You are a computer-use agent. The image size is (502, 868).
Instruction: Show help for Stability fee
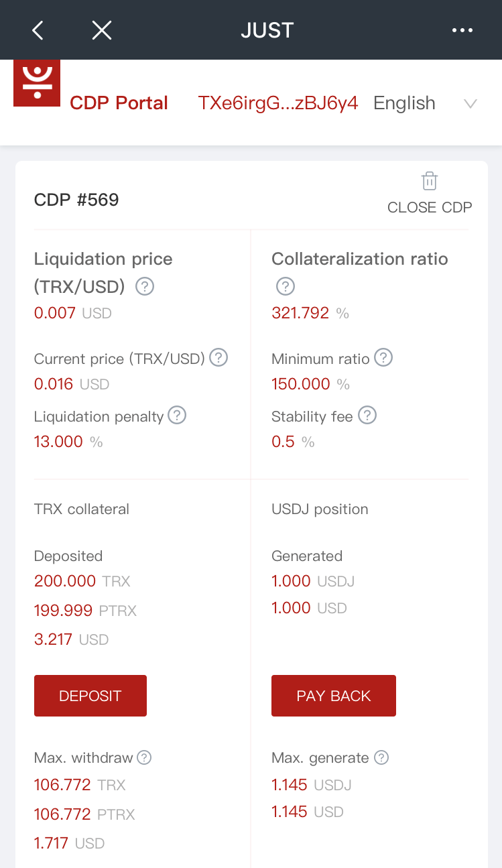click(367, 416)
